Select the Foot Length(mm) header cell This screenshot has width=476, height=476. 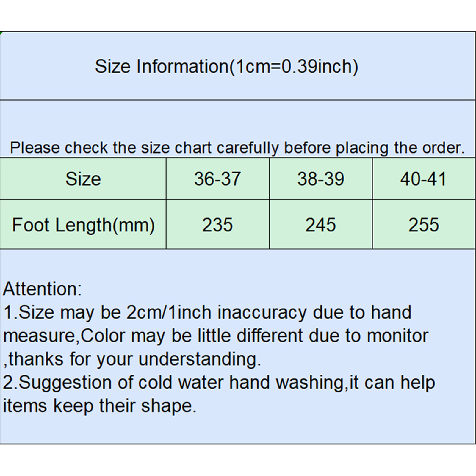[83, 225]
